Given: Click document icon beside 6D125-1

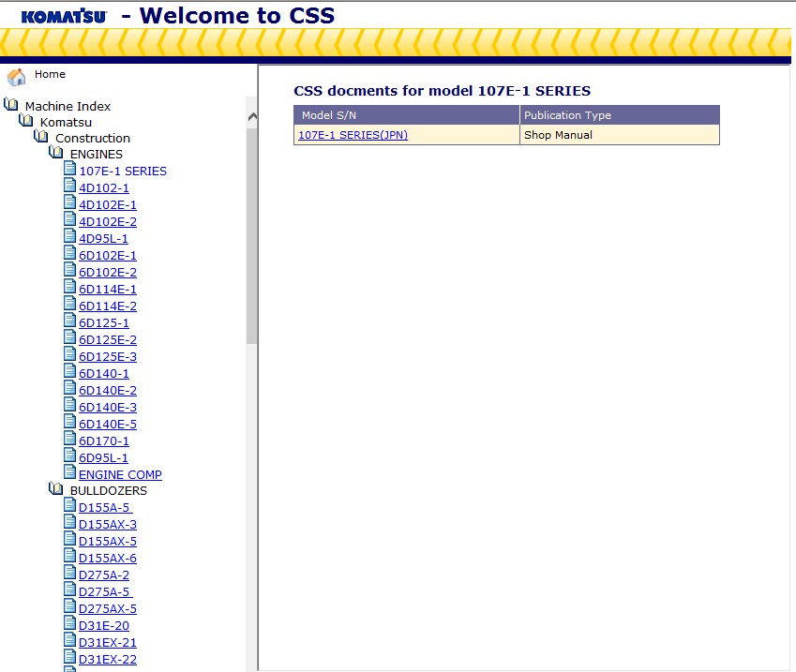Looking at the screenshot, I should tap(70, 321).
